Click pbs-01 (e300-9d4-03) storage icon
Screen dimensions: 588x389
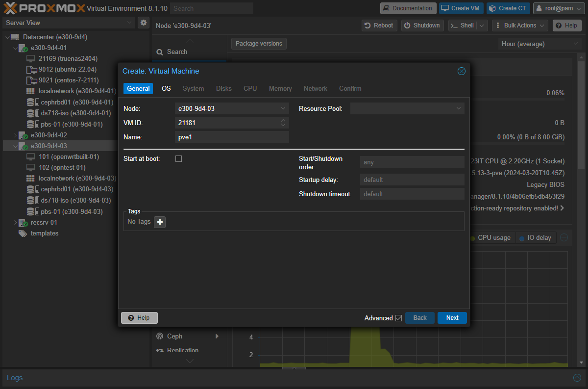pos(32,211)
